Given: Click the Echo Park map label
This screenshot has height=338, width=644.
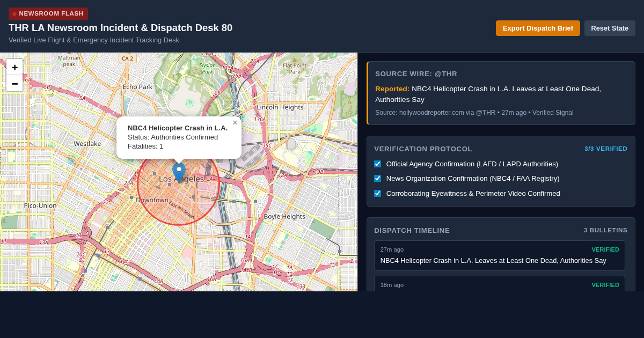Looking at the screenshot, I should point(137,86).
